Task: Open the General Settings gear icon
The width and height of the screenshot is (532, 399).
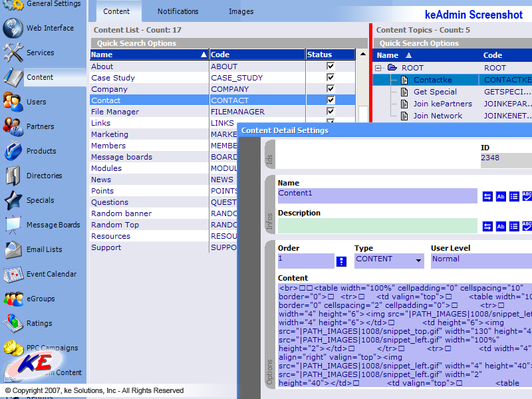Action: (13, 5)
